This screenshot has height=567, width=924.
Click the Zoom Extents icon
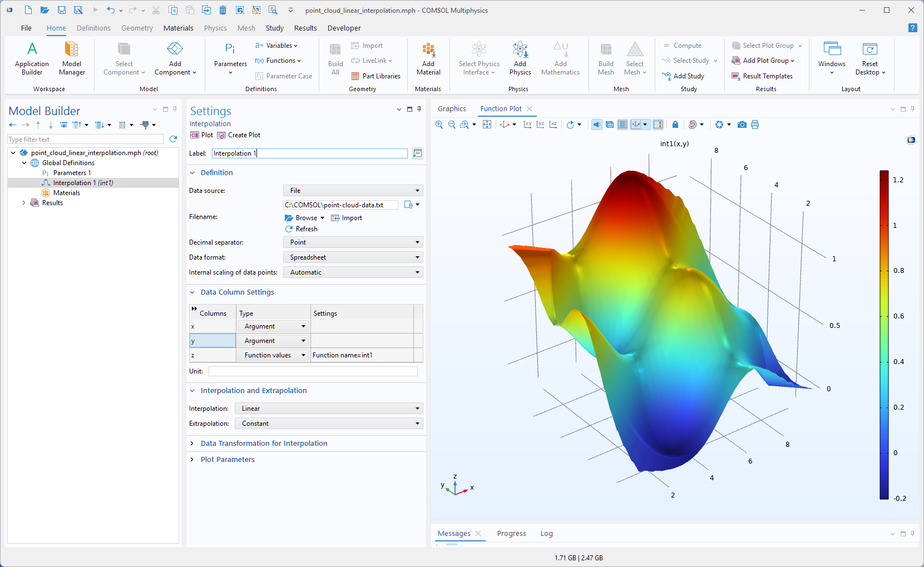click(487, 125)
